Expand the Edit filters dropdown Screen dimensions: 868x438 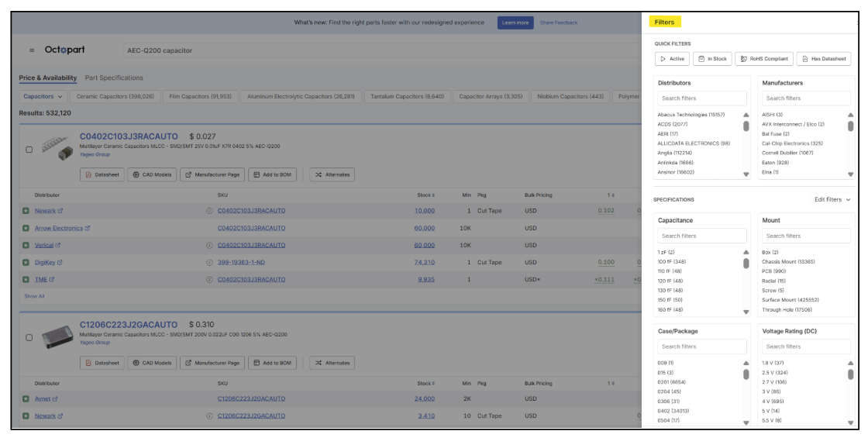coord(832,199)
